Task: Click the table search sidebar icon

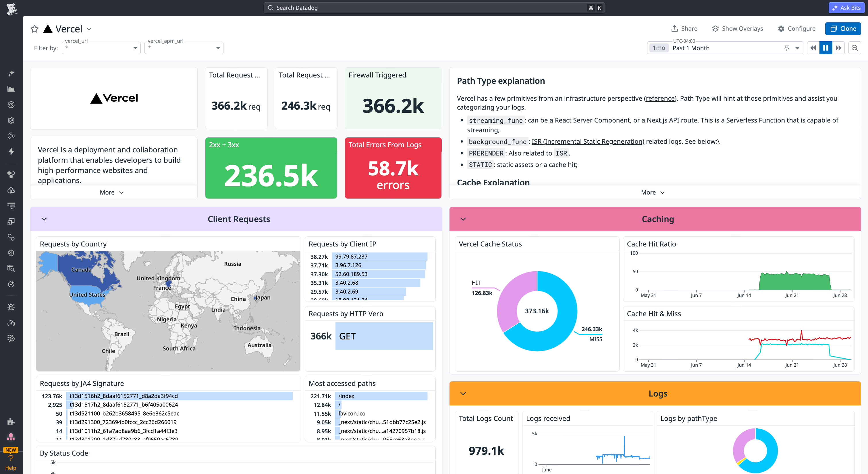Action: (11, 268)
